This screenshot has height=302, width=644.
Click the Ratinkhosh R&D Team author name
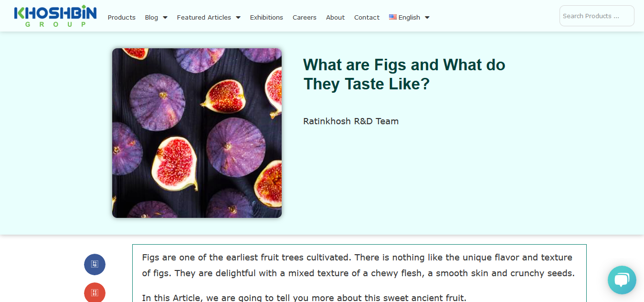click(351, 121)
